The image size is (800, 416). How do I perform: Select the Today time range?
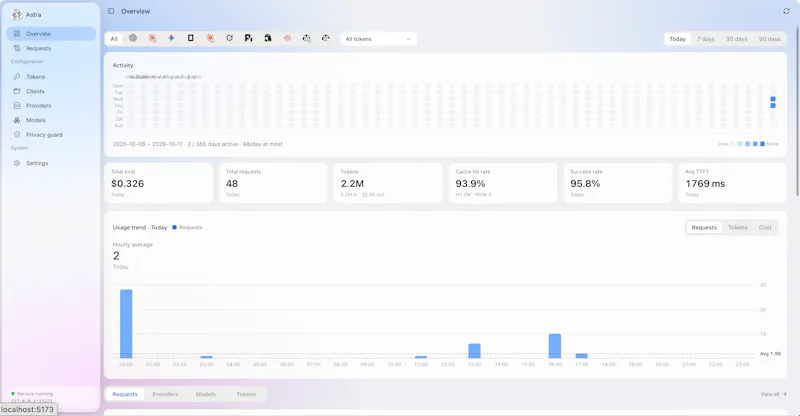coord(677,39)
